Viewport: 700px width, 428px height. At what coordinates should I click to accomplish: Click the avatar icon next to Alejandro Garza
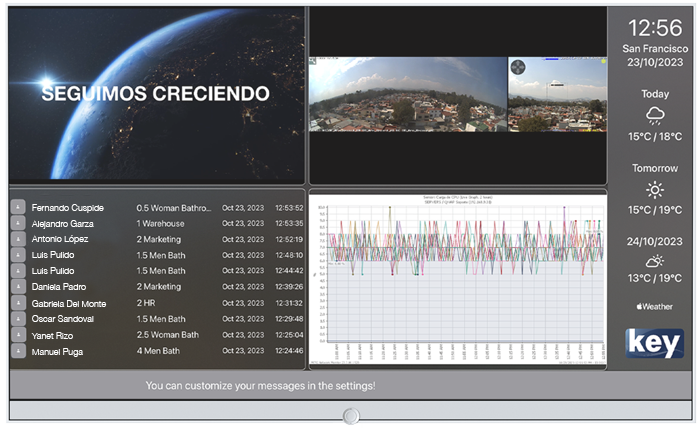click(18, 224)
